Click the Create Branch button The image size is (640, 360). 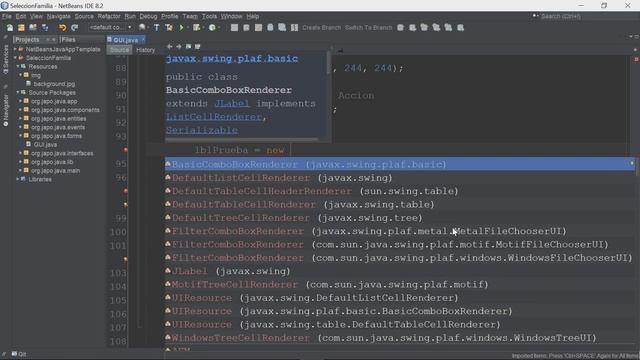click(321, 28)
